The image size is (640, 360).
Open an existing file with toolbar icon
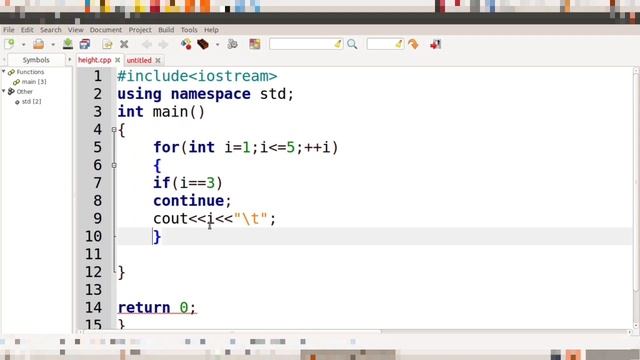click(x=38, y=44)
